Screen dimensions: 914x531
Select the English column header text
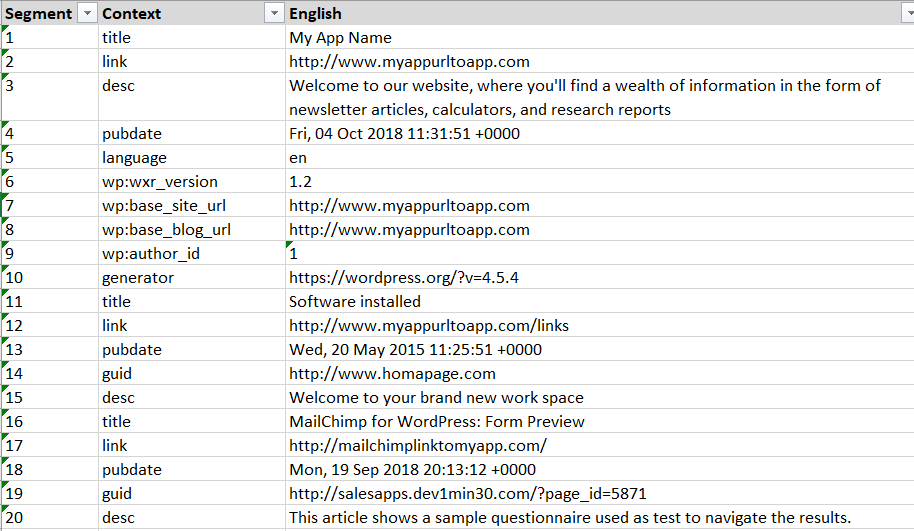(316, 13)
